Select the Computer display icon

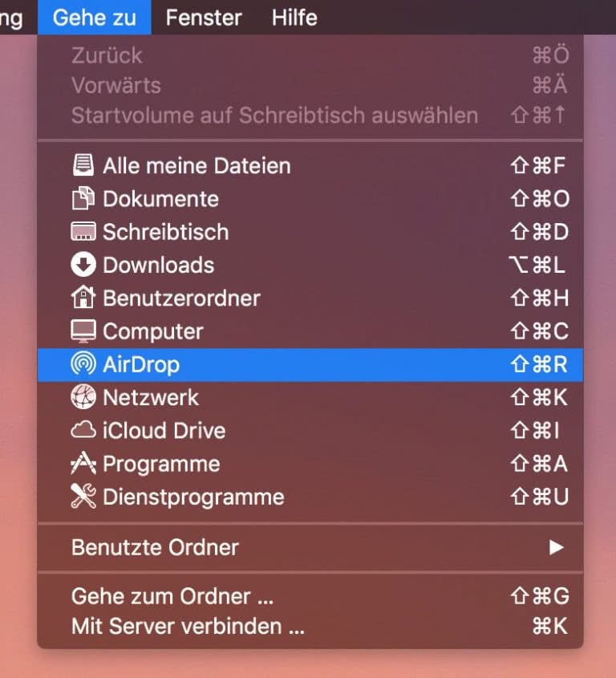coord(83,331)
